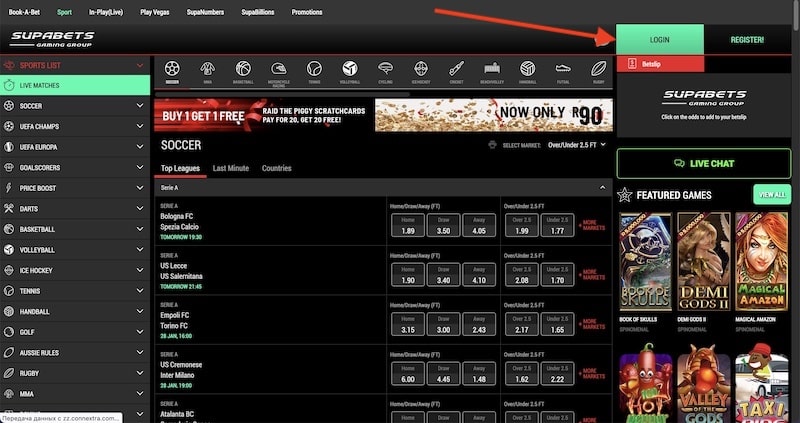Image resolution: width=800 pixels, height=423 pixels.
Task: Expand the UEFA Champs sidebar category
Action: [140, 126]
